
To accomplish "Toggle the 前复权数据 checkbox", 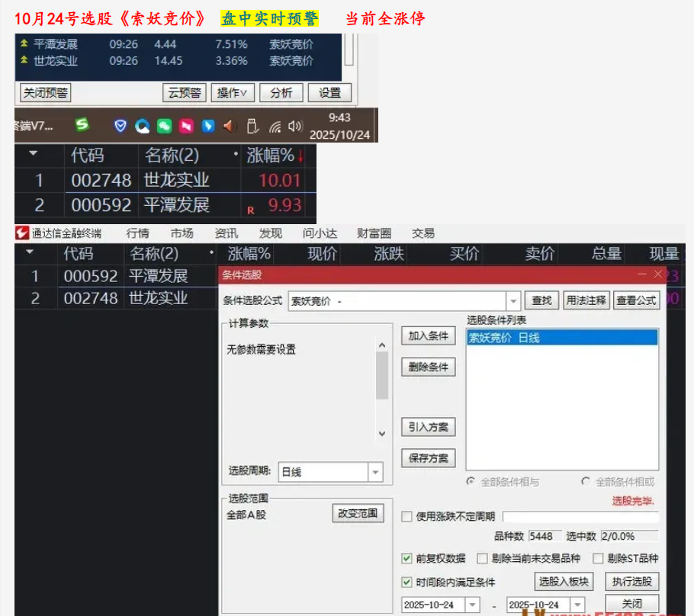I will click(407, 558).
